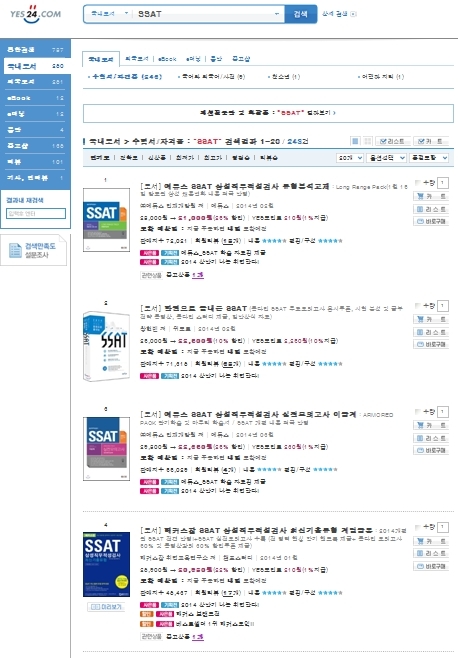
Task: Focus quantity field of result 2
Action: click(442, 306)
